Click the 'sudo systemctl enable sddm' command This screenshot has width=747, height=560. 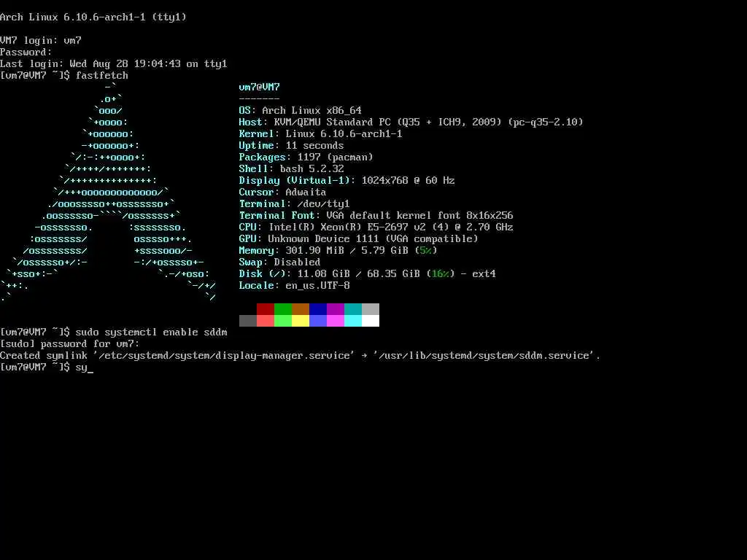click(x=152, y=332)
